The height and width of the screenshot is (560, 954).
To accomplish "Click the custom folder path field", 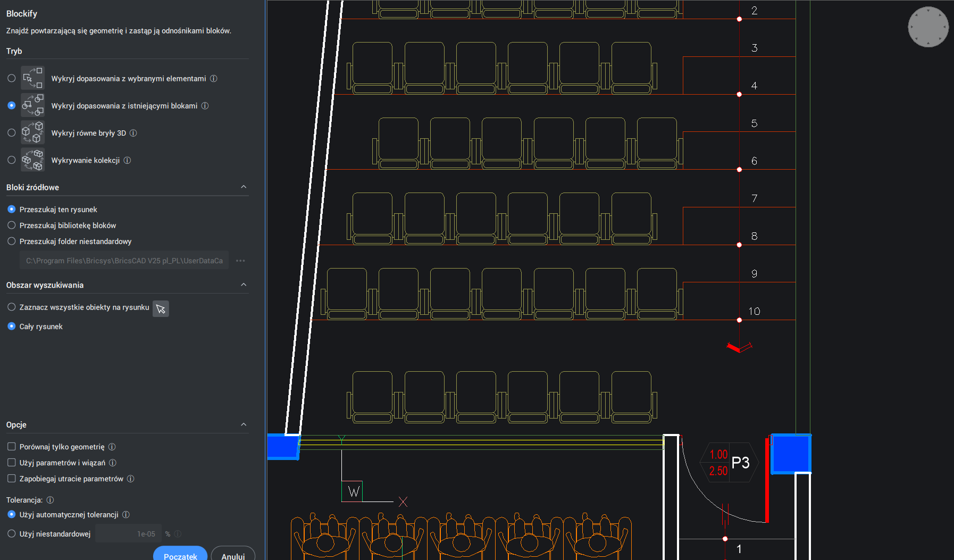I will pos(124,261).
